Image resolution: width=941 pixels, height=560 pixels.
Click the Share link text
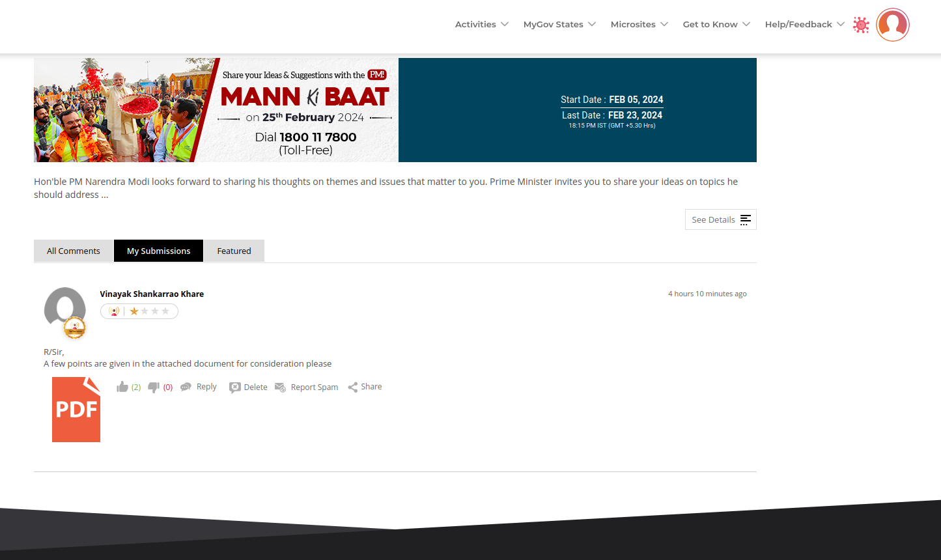coord(371,387)
